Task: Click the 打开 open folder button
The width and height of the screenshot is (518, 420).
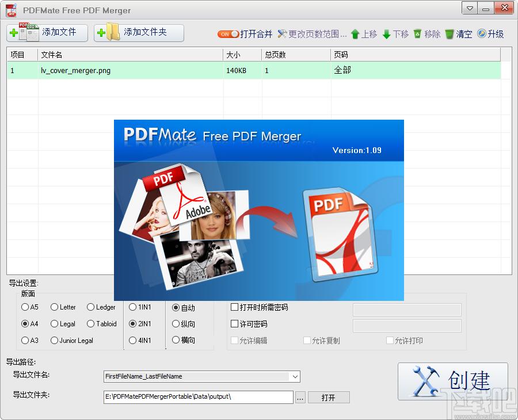Action: [329, 398]
